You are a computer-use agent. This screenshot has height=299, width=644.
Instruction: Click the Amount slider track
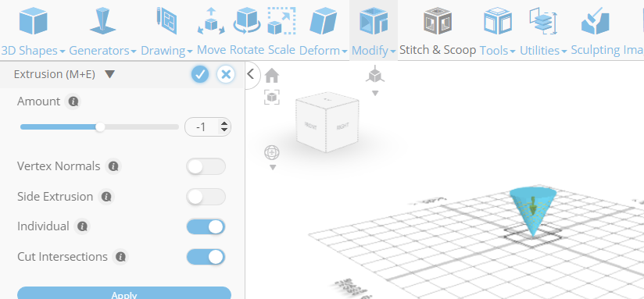[99, 127]
